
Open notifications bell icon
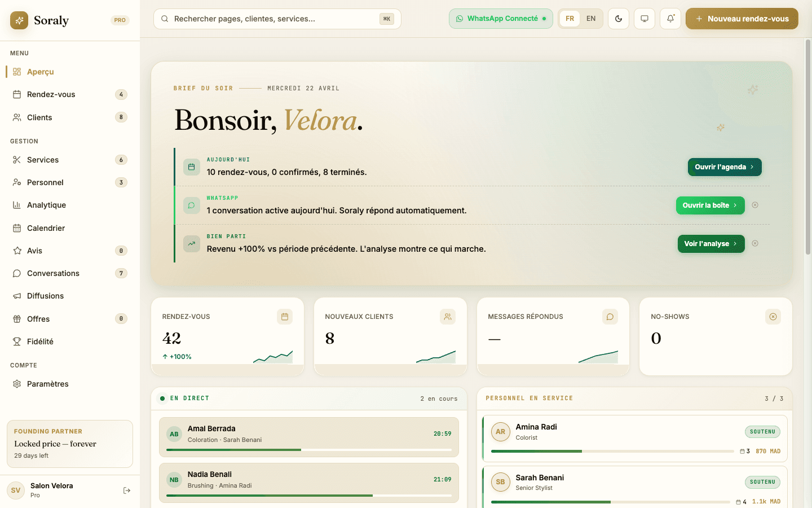(x=670, y=19)
